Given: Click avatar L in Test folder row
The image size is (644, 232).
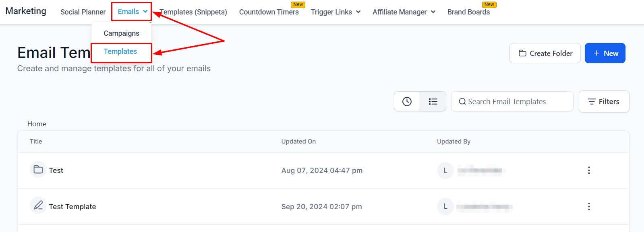Looking at the screenshot, I should click(445, 170).
